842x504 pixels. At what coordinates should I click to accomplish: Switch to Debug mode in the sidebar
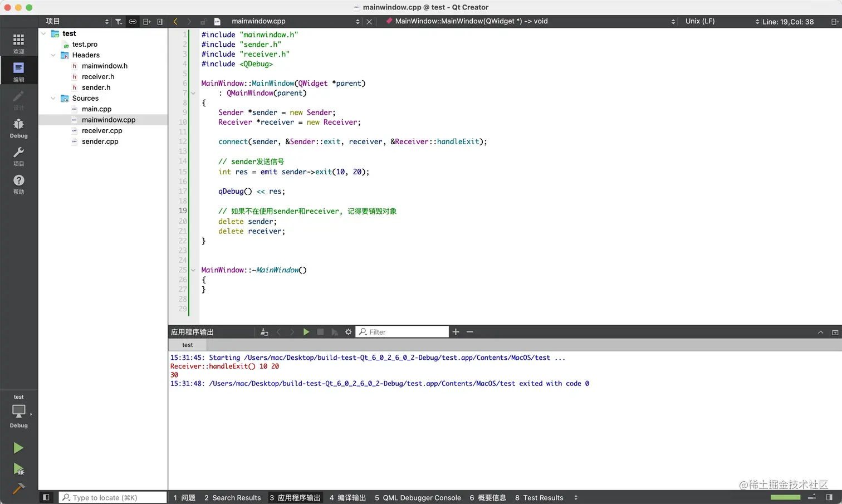(19, 128)
